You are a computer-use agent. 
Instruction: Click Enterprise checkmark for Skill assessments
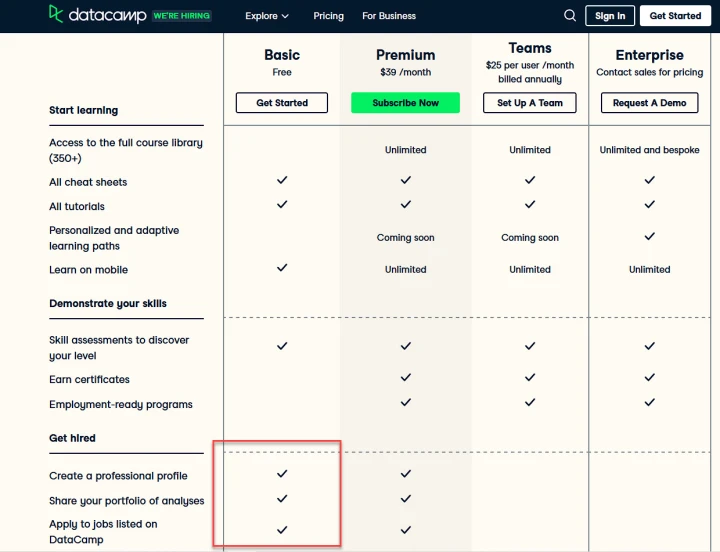649,346
